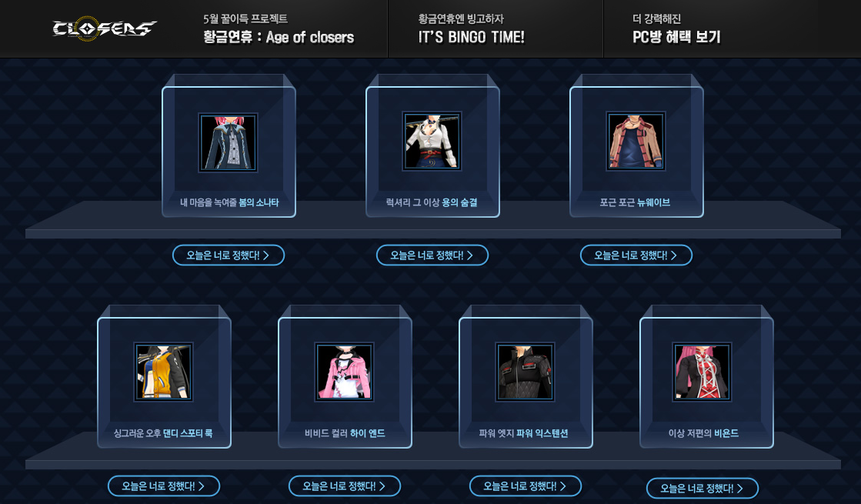Select the 뉴웨이브 jacket costume icon
The image size is (861, 504).
[x=636, y=141]
